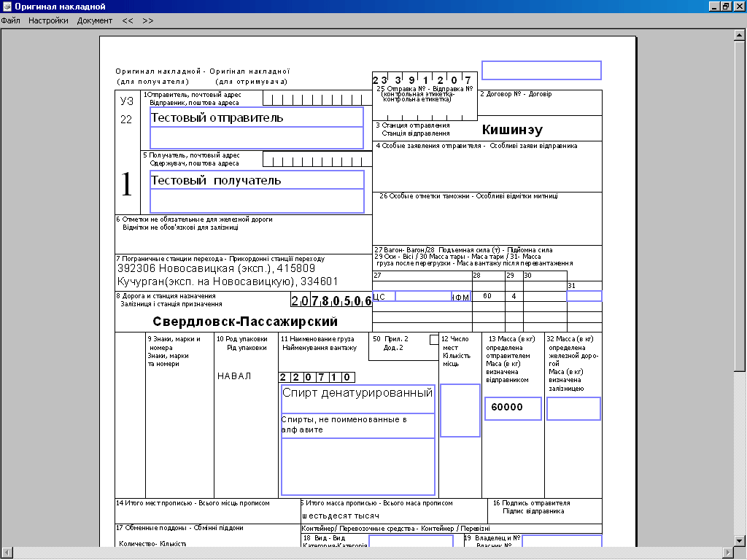Click packaging type text 'НАВАЛ'
This screenshot has width=747, height=560.
tap(234, 376)
